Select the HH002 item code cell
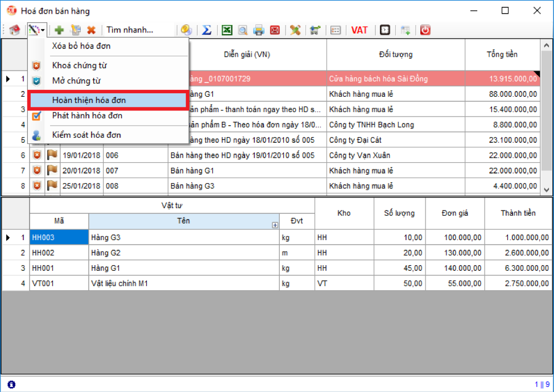Image resolution: width=554 pixels, height=392 pixels. [x=59, y=253]
